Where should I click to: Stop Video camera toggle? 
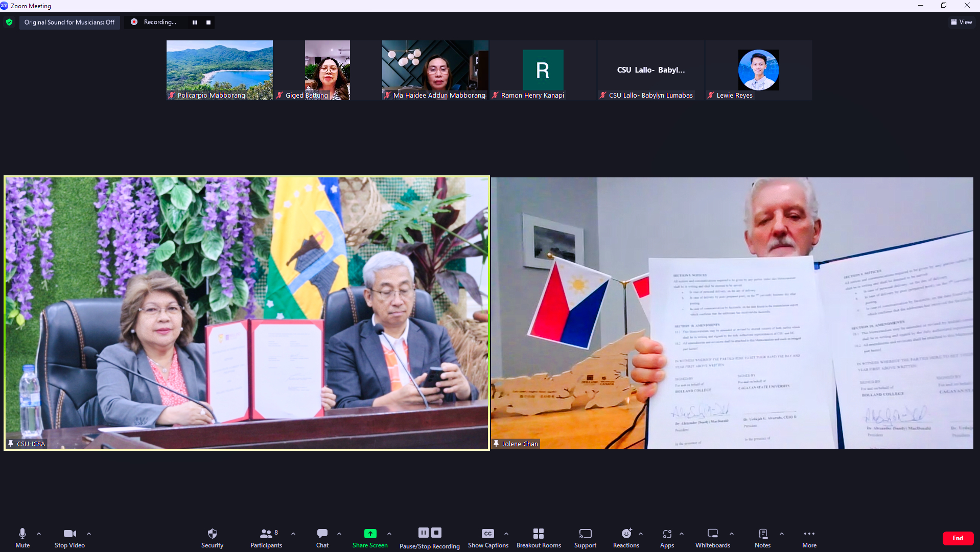69,534
